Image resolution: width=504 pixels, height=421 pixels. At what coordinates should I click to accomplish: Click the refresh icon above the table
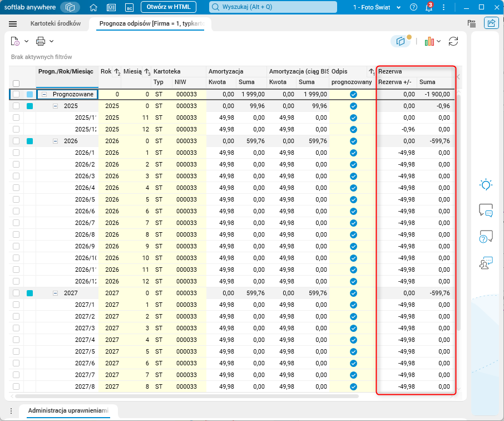coord(453,41)
